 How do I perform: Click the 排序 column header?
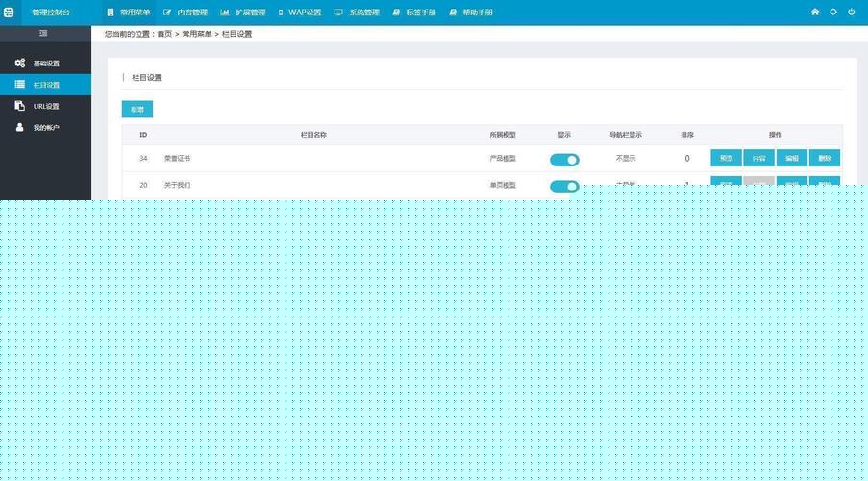[687, 134]
